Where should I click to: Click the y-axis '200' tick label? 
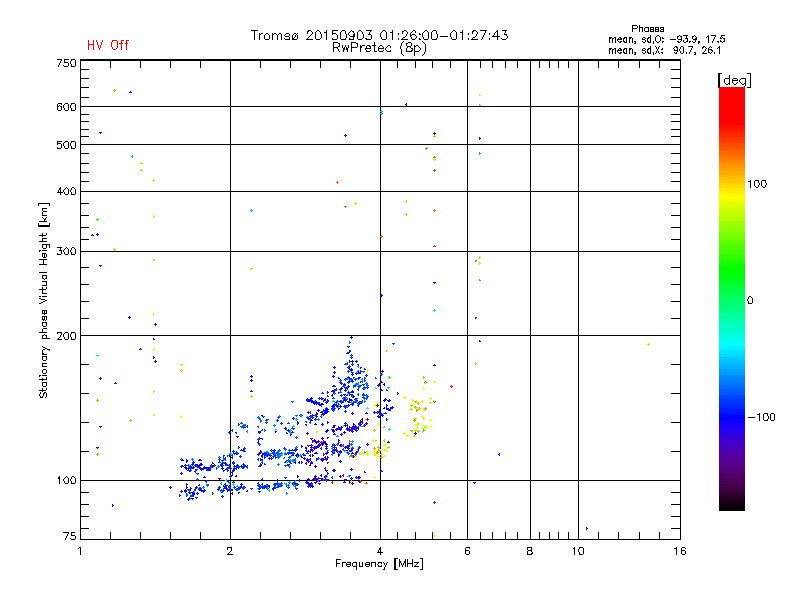(x=66, y=336)
